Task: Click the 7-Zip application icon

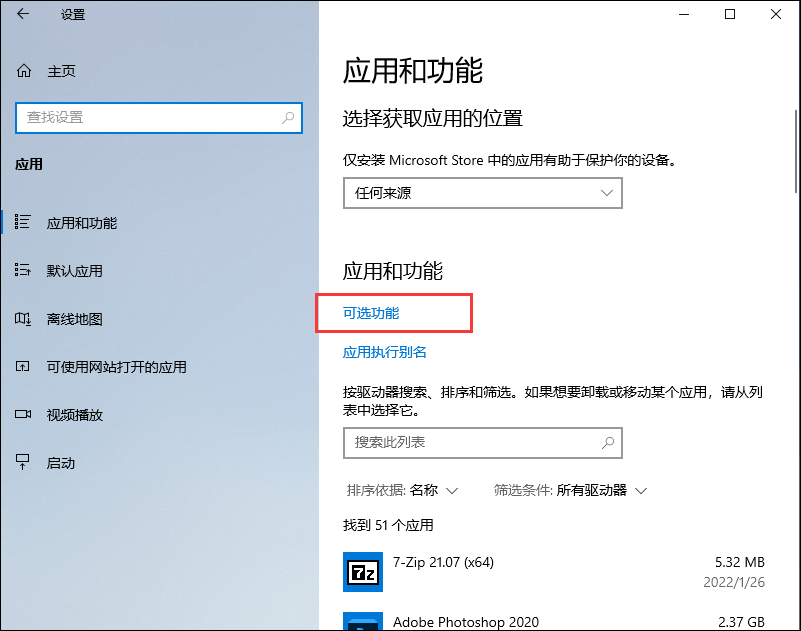Action: (363, 572)
